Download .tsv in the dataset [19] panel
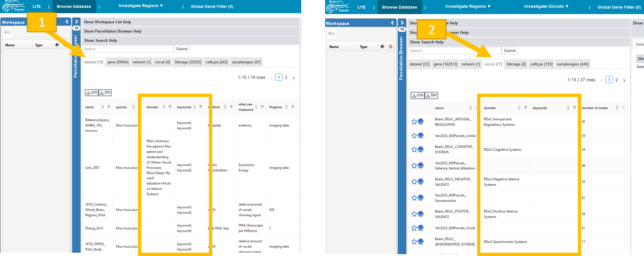Viewport: 644px width, 256px height. 105,93
